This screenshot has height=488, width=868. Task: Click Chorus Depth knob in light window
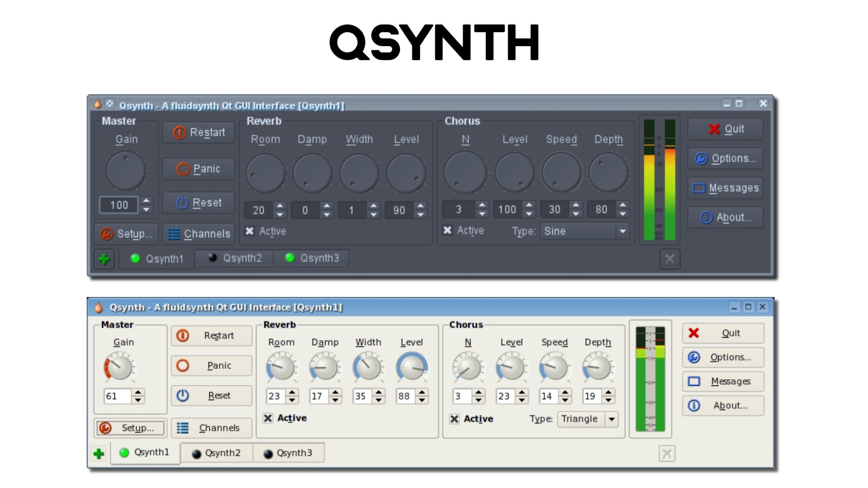pos(598,367)
